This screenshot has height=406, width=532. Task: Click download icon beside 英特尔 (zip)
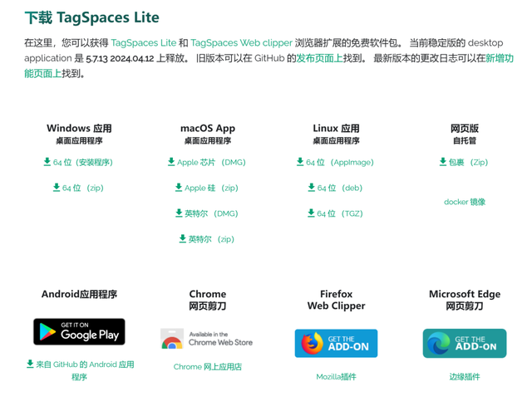[183, 239]
